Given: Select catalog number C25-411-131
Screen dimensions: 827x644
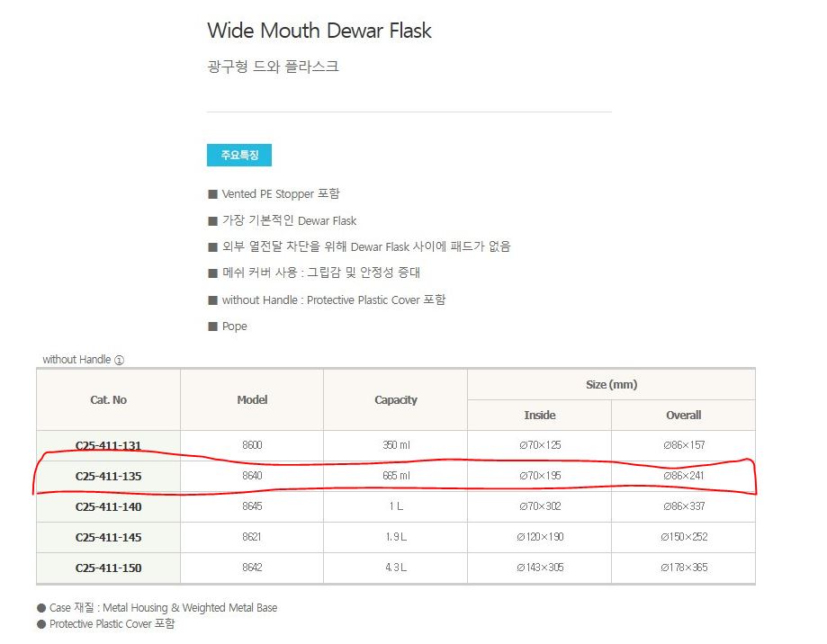Looking at the screenshot, I should point(108,445).
